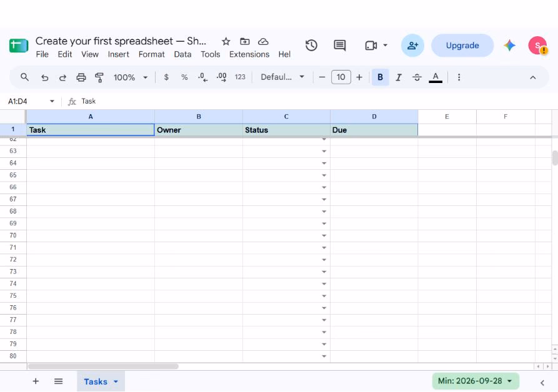Undo the last action
The width and height of the screenshot is (558, 392).
click(44, 77)
